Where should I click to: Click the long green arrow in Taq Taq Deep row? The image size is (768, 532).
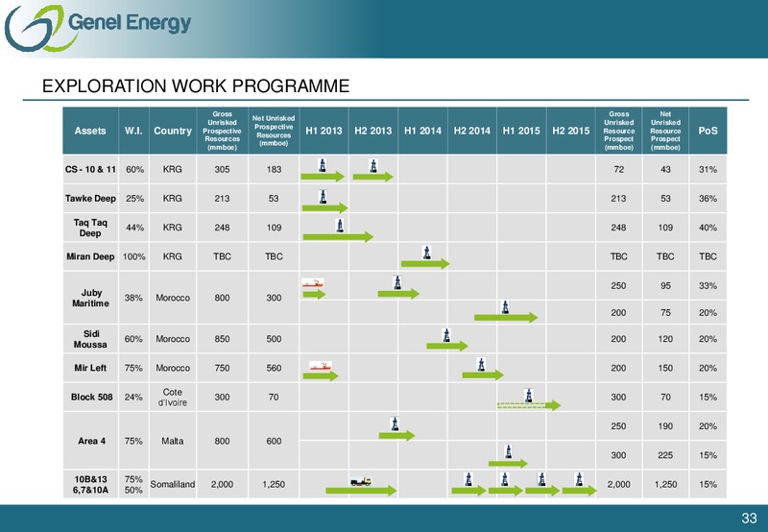click(x=338, y=237)
